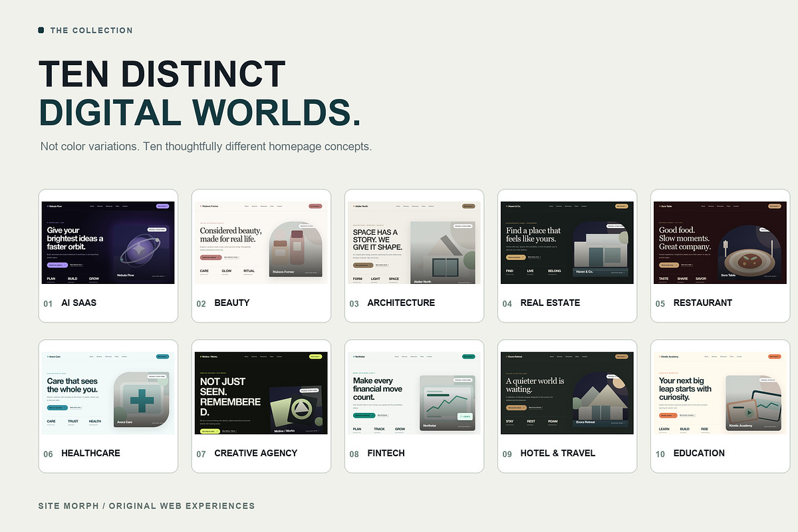This screenshot has width=798, height=532.
Task: Click the teal call-to-action under Avera Care headline
Action: 57,407
